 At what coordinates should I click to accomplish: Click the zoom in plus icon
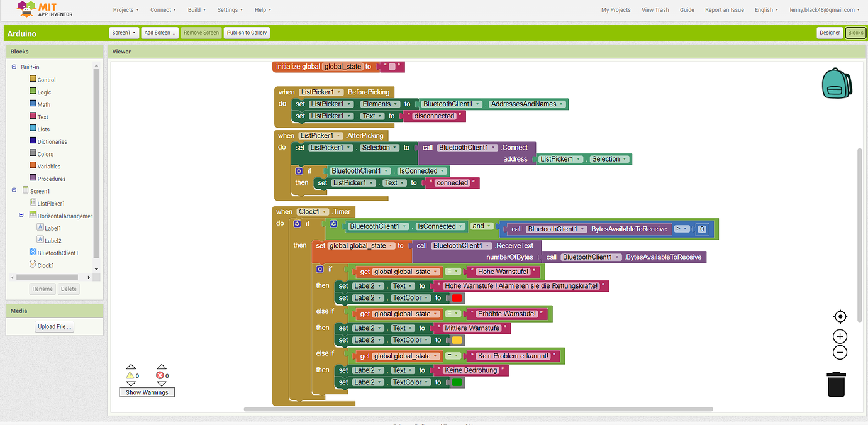[840, 336]
